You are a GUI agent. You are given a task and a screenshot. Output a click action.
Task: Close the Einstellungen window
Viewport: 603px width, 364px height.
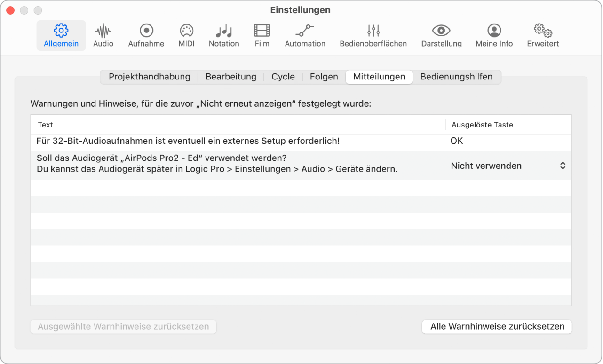coord(10,10)
